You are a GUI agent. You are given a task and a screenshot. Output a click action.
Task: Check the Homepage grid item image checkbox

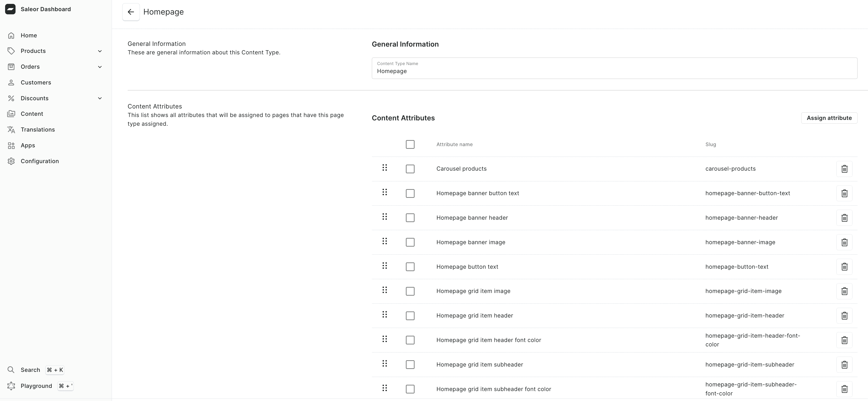coord(410,291)
